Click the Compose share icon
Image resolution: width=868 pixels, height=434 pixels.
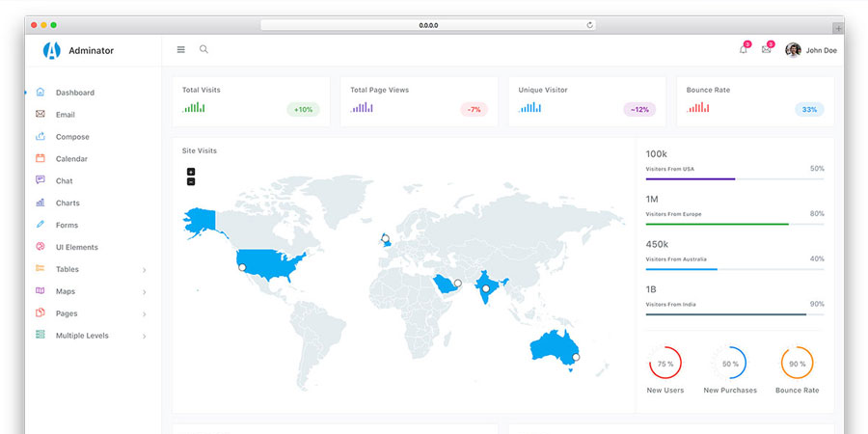point(40,136)
